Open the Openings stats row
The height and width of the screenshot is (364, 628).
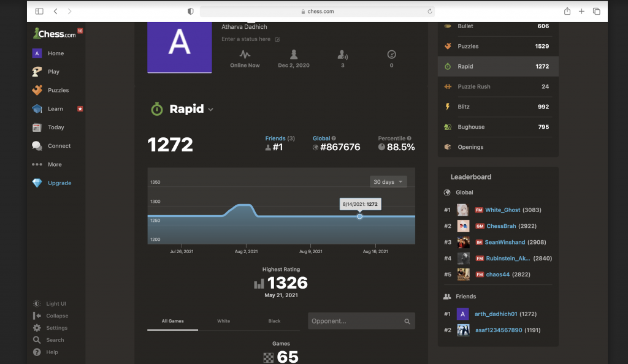[x=498, y=147]
